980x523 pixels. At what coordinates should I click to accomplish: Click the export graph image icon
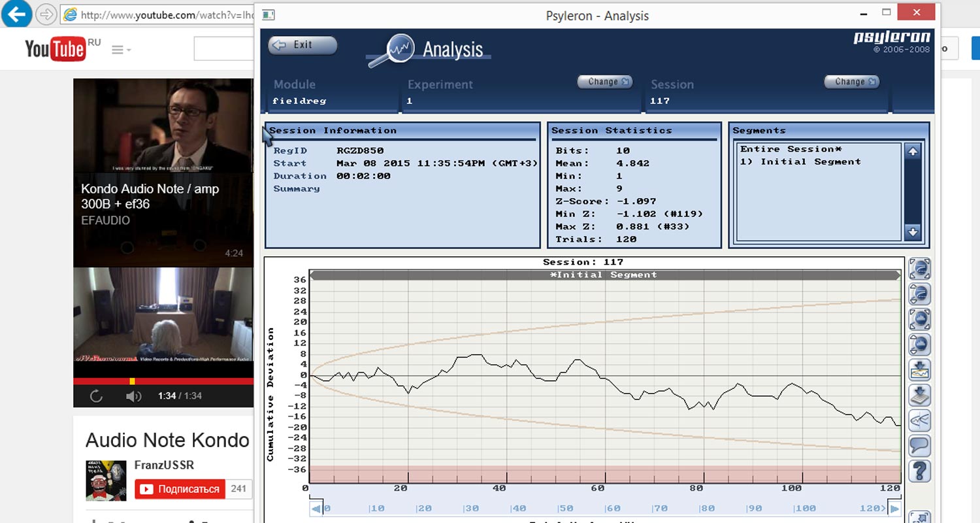click(920, 370)
